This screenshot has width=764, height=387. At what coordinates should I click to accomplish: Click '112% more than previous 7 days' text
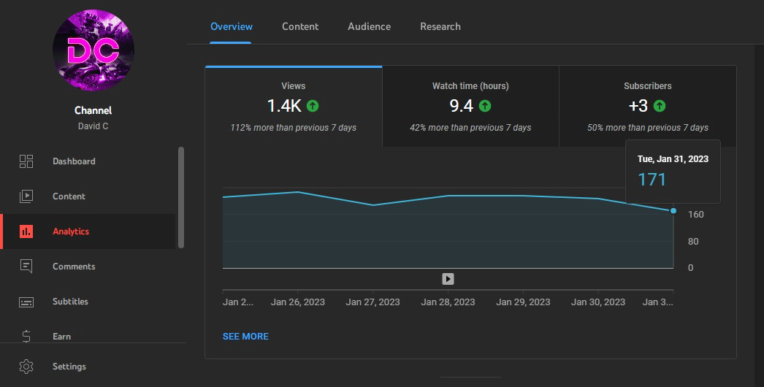pyautogui.click(x=293, y=128)
